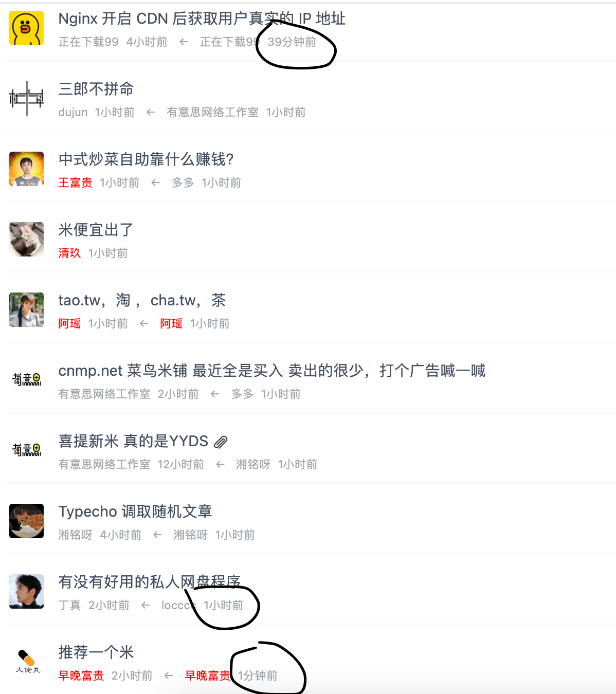Click the logo avatar next to 喜提新米

coord(26,450)
